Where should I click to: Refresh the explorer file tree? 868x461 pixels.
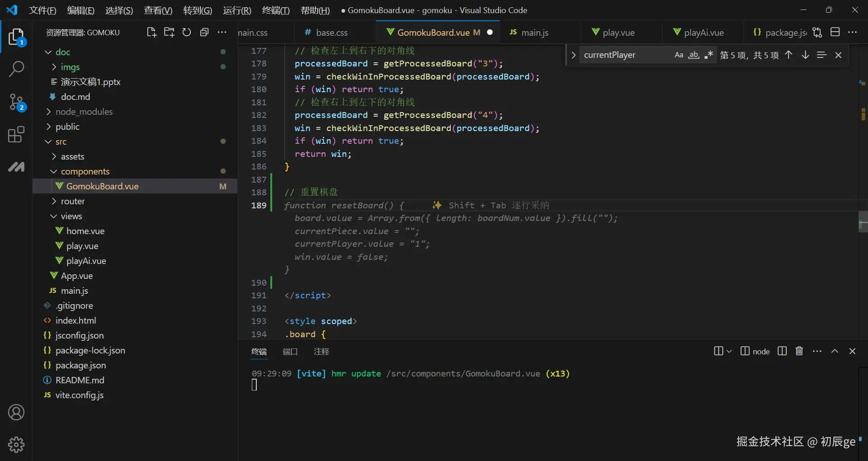point(187,32)
